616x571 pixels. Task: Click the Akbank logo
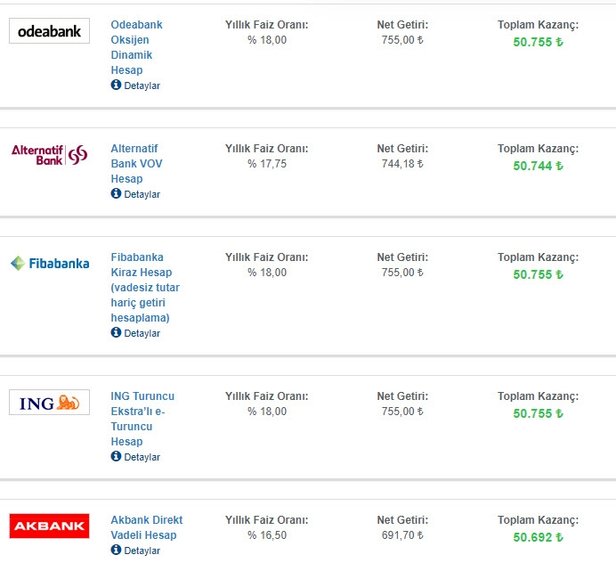(x=49, y=526)
